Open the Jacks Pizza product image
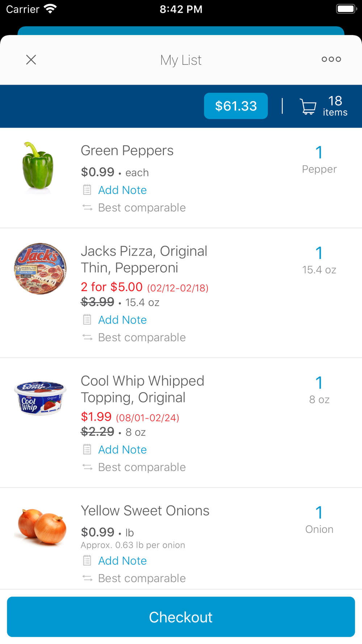 click(40, 268)
